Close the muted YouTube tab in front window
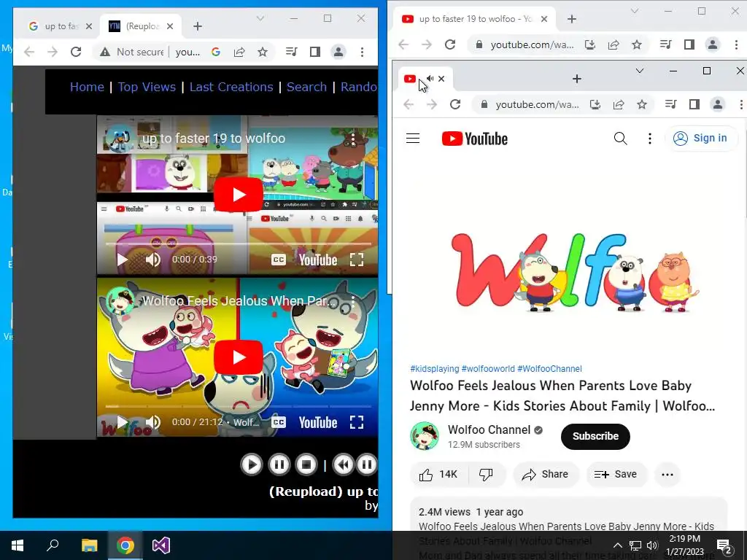Image resolution: width=747 pixels, height=560 pixels. [x=441, y=79]
